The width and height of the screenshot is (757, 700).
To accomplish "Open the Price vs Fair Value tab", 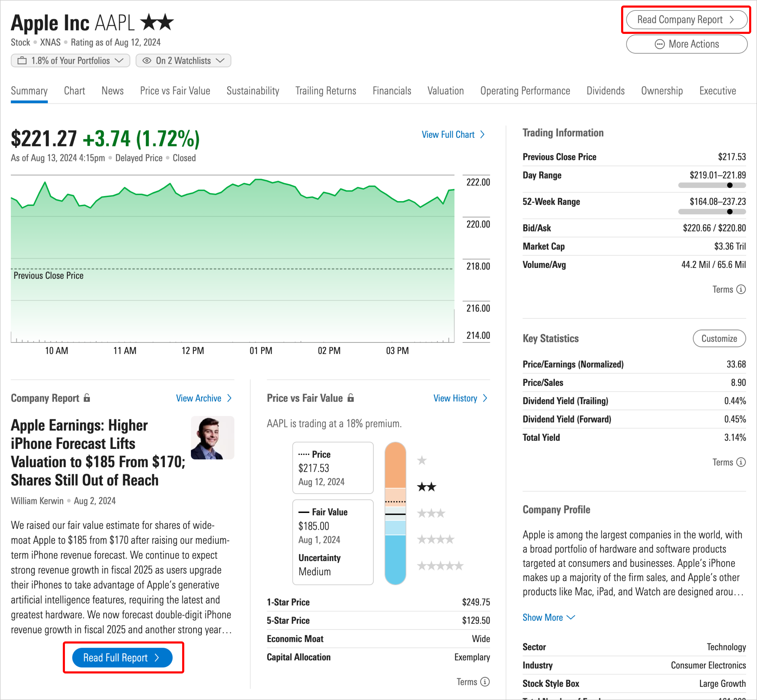I will pyautogui.click(x=175, y=91).
